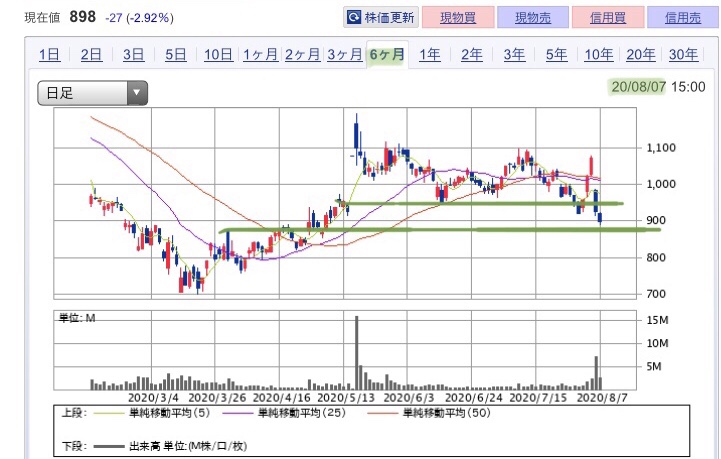The image size is (721, 459).
Task: Switch chart to 2年 range
Action: click(x=472, y=55)
